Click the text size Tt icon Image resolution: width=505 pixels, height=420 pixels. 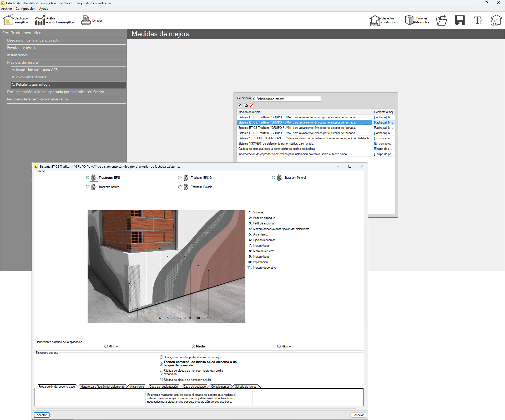(478, 20)
